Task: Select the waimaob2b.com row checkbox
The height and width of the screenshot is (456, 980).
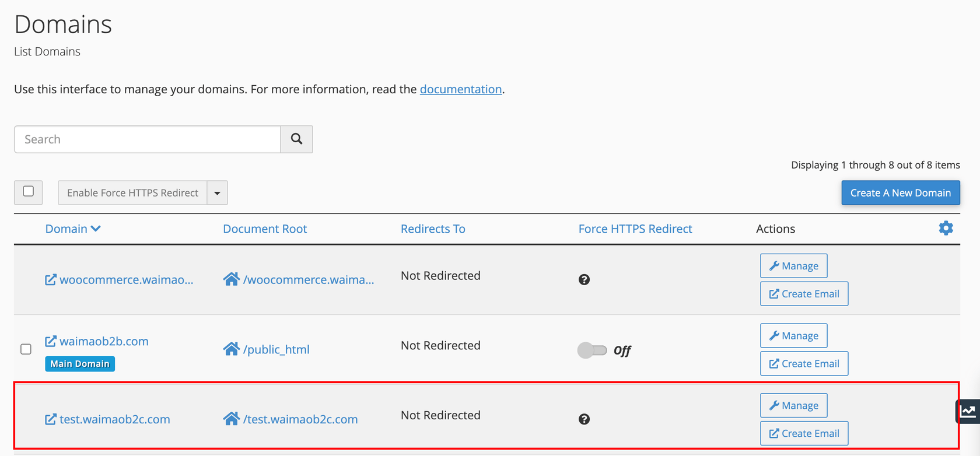Action: tap(26, 349)
